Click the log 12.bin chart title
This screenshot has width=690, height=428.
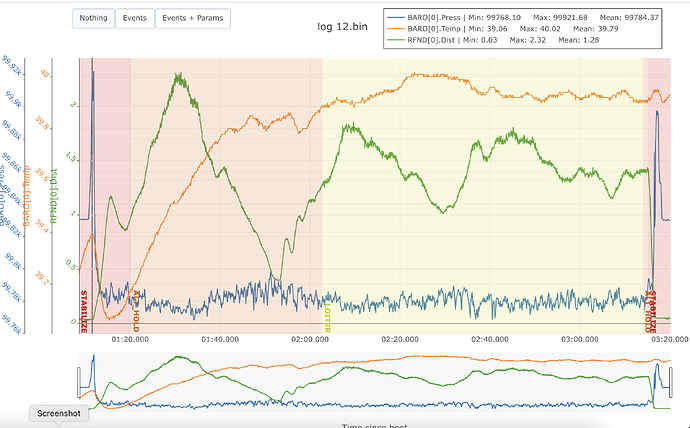[344, 27]
